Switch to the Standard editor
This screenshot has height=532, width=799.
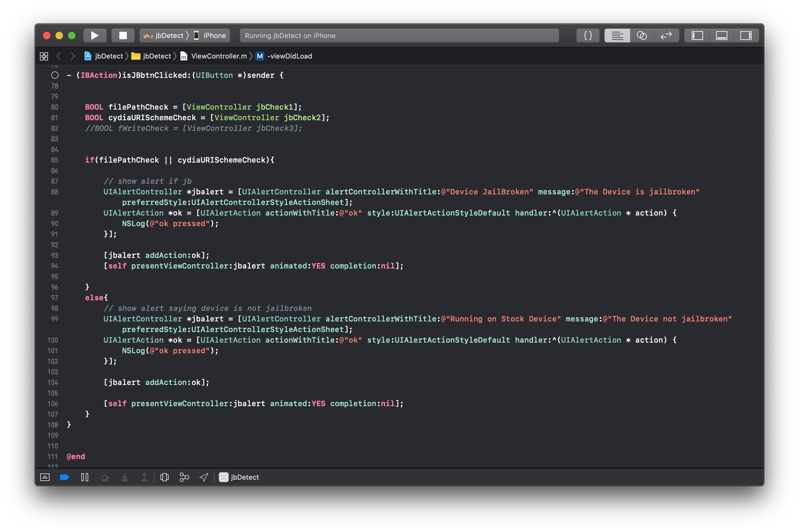point(617,36)
